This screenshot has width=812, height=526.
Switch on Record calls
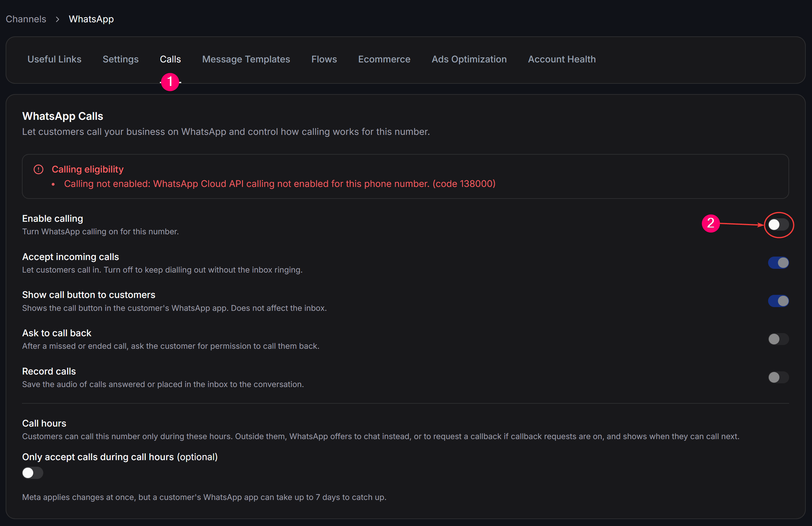(778, 378)
